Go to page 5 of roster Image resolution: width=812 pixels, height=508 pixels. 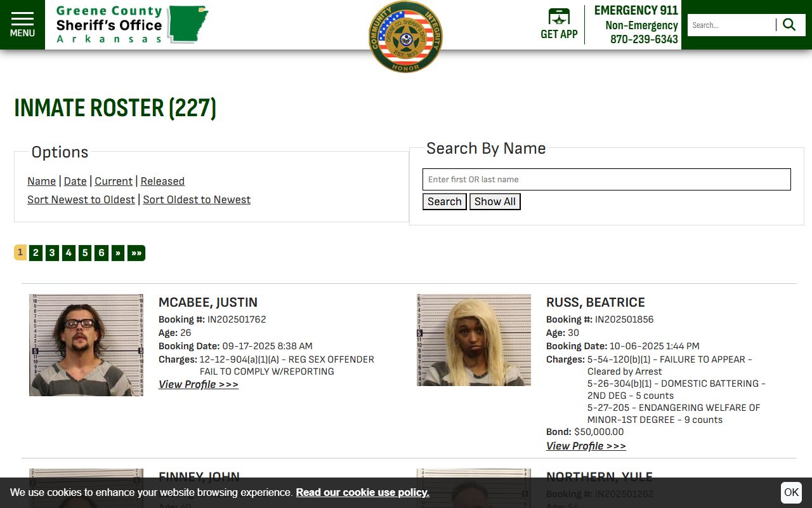pyautogui.click(x=85, y=253)
